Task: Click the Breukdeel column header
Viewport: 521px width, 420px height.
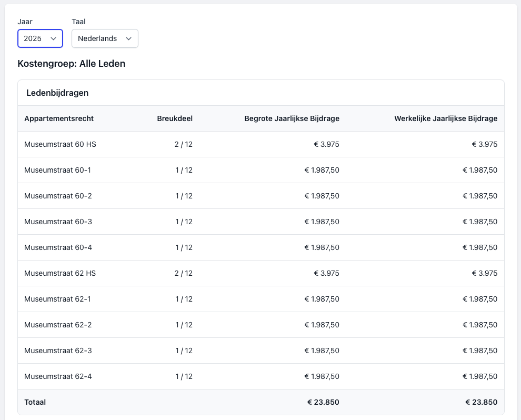Action: pos(175,118)
